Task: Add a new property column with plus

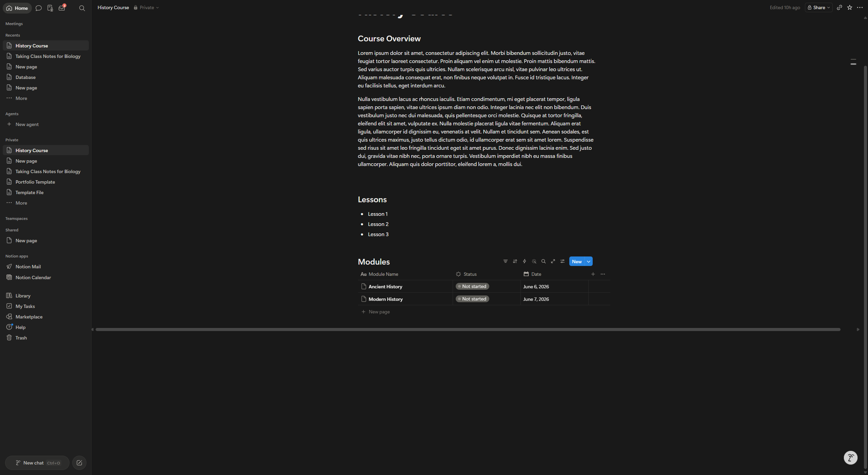Action: (x=593, y=274)
